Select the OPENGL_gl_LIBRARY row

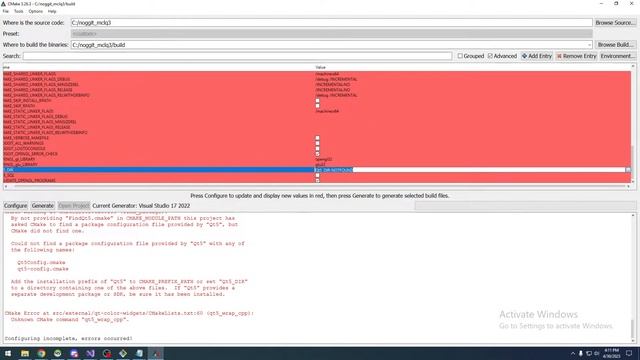point(317,159)
